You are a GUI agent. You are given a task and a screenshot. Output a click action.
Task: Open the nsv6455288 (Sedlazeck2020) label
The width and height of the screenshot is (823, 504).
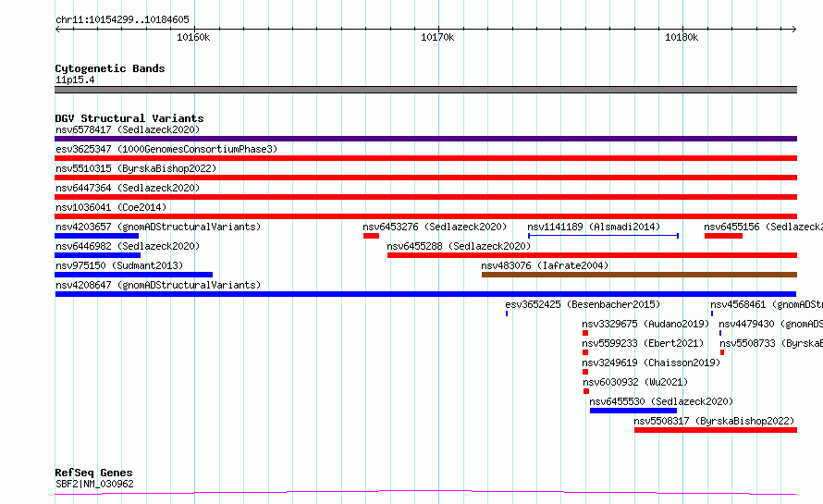(x=459, y=246)
